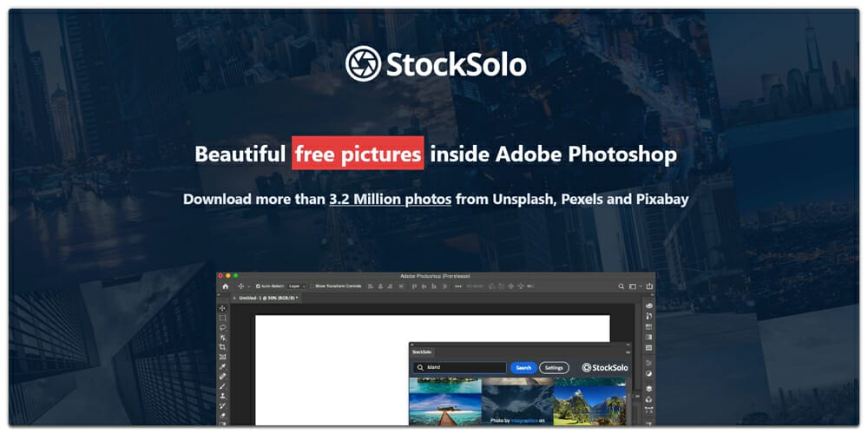Screen dimensions: 868x434
Task: Enable Show Transform Controls checkbox
Action: (x=312, y=286)
